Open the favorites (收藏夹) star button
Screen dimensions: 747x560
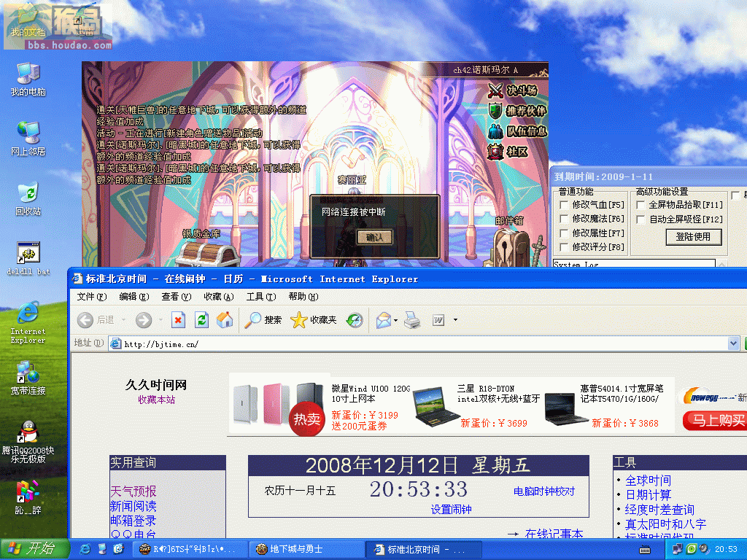pyautogui.click(x=314, y=320)
